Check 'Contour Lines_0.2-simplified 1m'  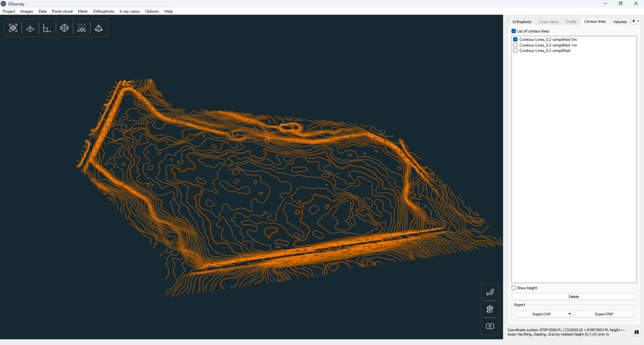(x=515, y=45)
